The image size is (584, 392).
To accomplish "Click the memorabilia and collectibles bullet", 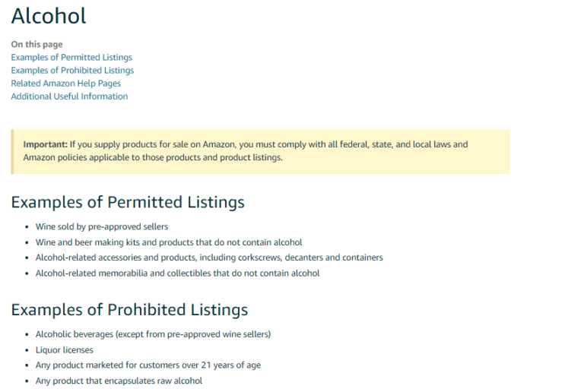I will (x=177, y=273).
